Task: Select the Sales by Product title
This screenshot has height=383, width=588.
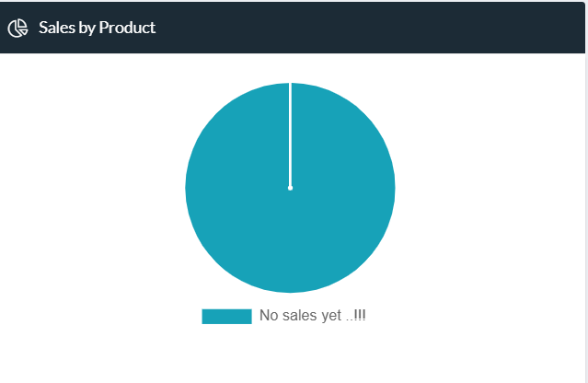Action: [97, 28]
